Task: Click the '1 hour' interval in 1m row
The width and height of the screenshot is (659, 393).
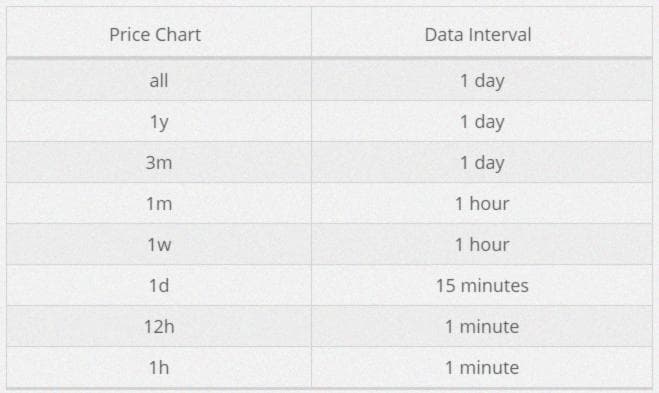Action: click(482, 203)
